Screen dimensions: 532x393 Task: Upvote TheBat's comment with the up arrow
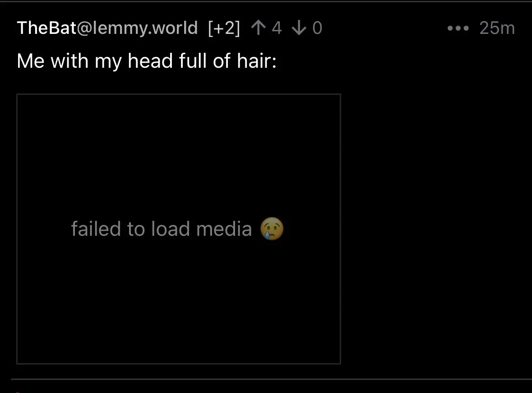(258, 28)
